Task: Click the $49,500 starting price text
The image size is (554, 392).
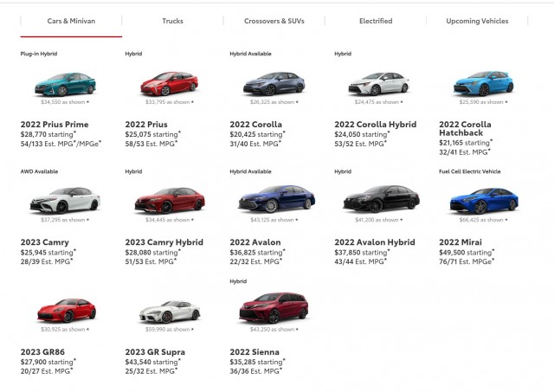Action: (467, 252)
